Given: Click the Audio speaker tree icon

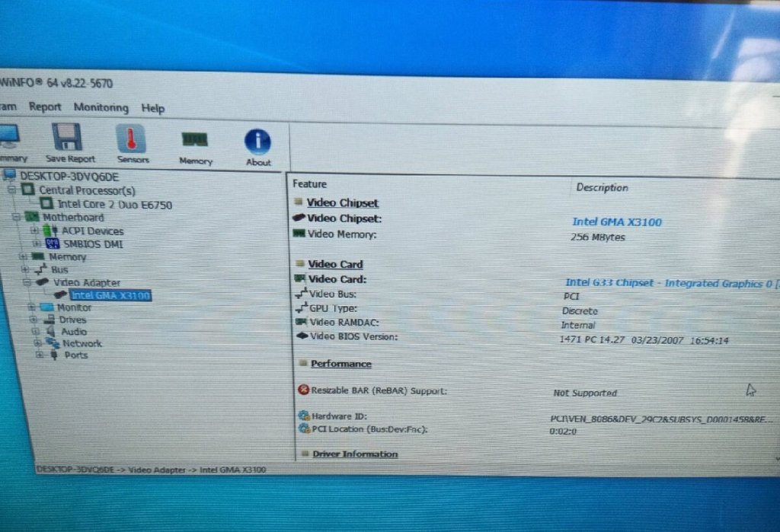Looking at the screenshot, I should [x=51, y=331].
